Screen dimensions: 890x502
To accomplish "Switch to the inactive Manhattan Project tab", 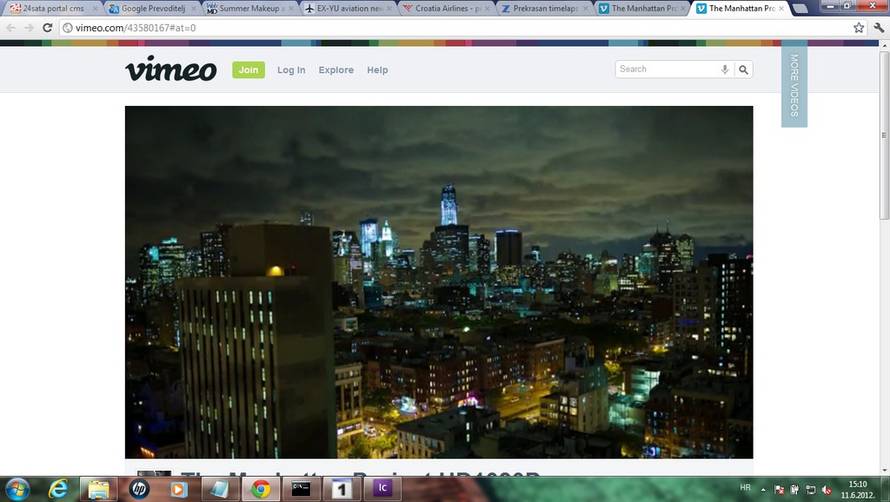I will (641, 9).
